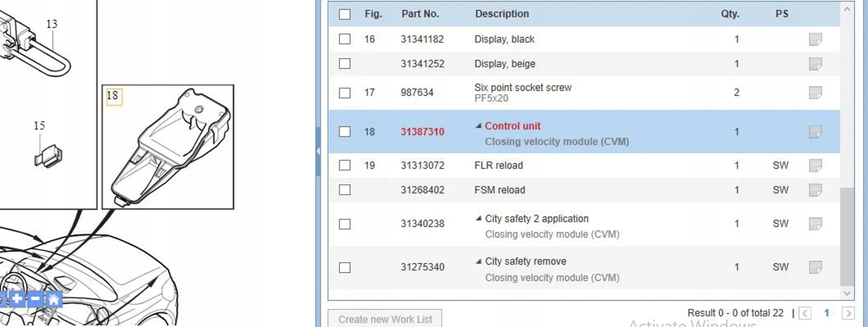The height and width of the screenshot is (327, 868).
Task: Go to next results page arrow
Action: point(848,313)
